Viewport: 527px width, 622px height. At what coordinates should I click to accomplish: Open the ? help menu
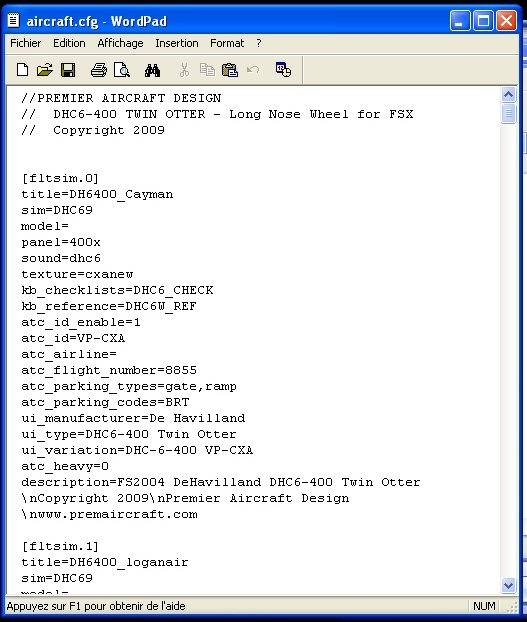click(259, 43)
